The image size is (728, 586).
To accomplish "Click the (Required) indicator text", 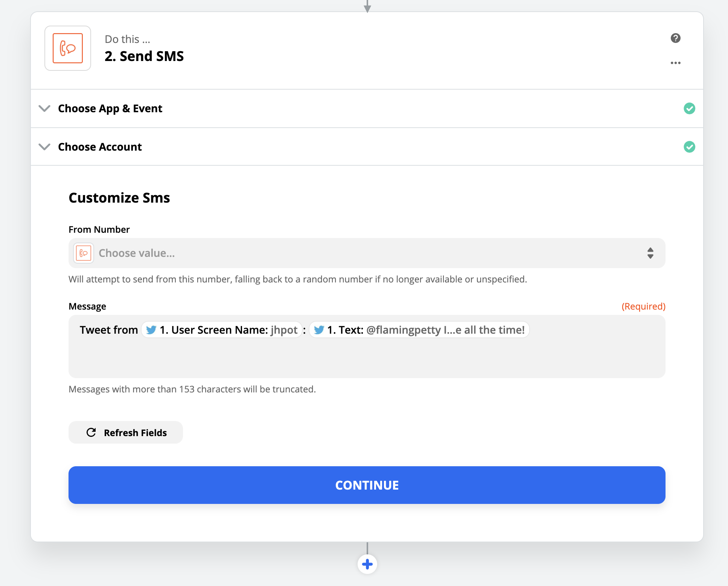I will [643, 306].
